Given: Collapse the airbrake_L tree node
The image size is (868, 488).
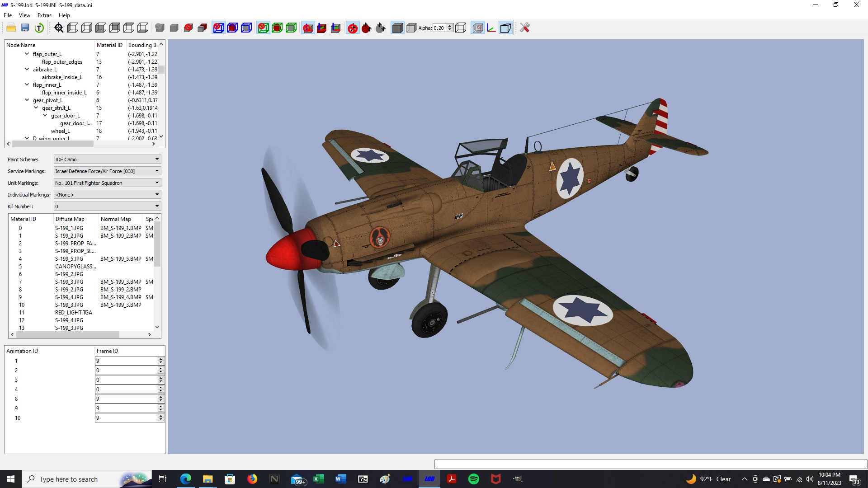Looking at the screenshot, I should (x=27, y=69).
